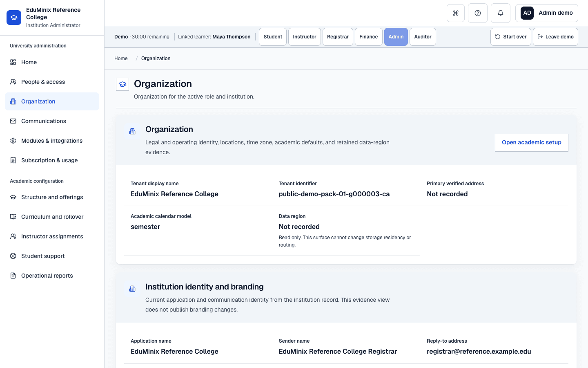The height and width of the screenshot is (368, 588).
Task: Open Subscription & usage page
Action: pyautogui.click(x=52, y=160)
